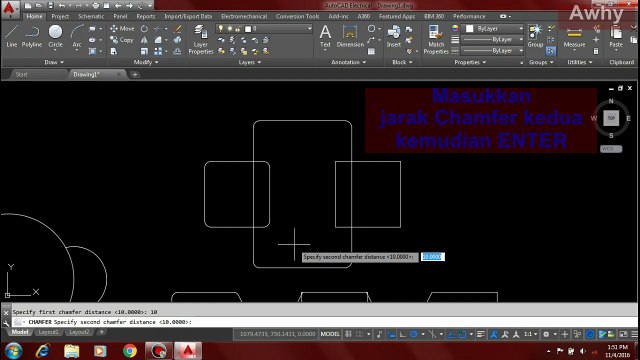Select the Dimension tool
Viewport: 640px width, 360px height.
(350, 36)
